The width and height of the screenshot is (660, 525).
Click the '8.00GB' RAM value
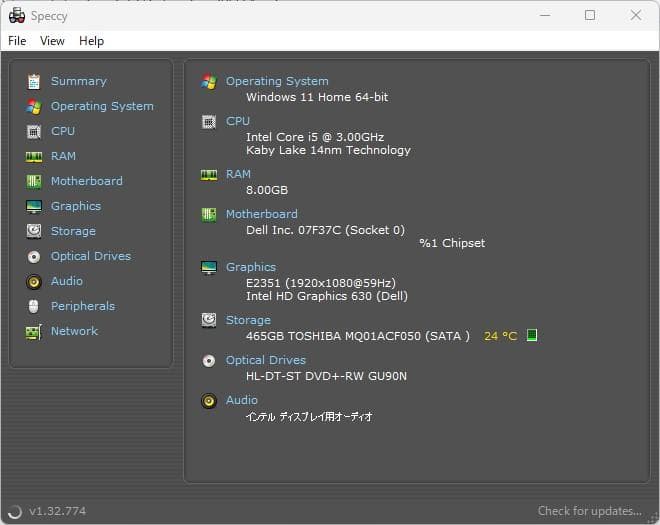(267, 190)
